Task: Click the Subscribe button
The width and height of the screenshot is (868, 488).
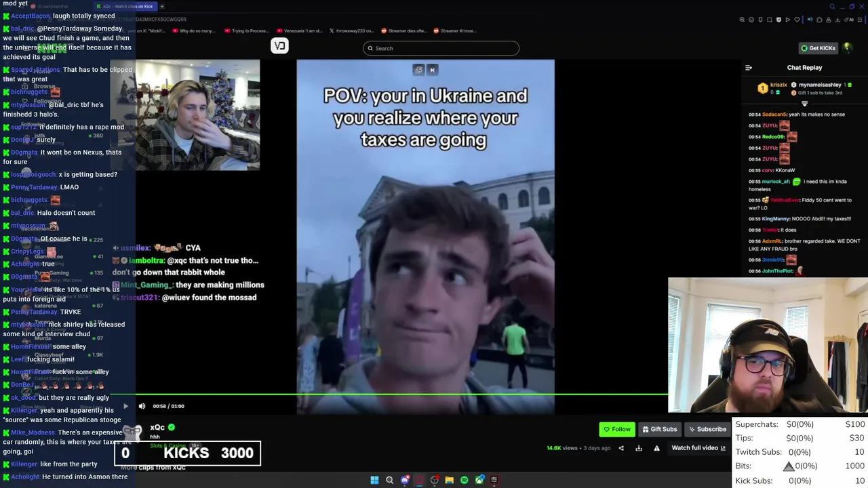Action: coord(707,429)
